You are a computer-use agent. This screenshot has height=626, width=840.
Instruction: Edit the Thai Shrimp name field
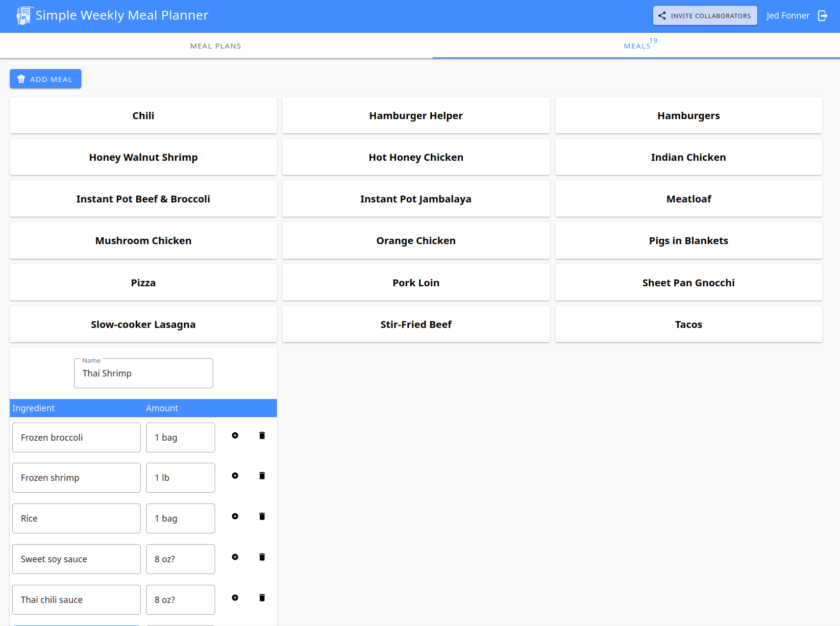pyautogui.click(x=143, y=373)
